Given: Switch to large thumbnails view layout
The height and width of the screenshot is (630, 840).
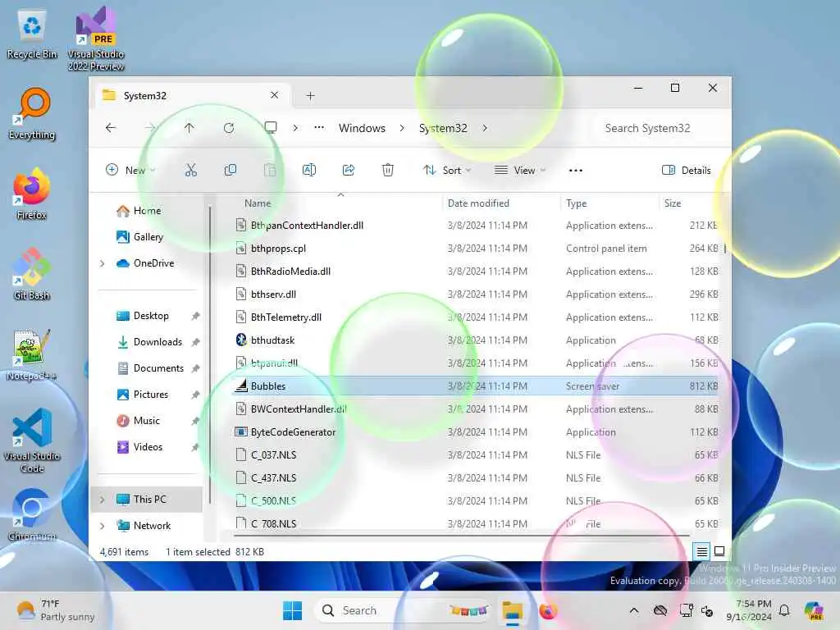Looking at the screenshot, I should tap(719, 551).
